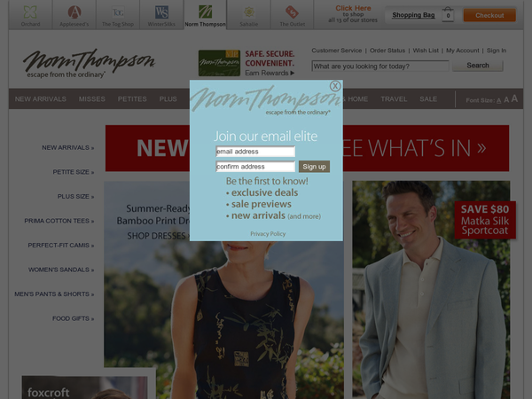Image resolution: width=532 pixels, height=399 pixels.
Task: Open FOOD GIFTS sidebar link
Action: point(73,318)
